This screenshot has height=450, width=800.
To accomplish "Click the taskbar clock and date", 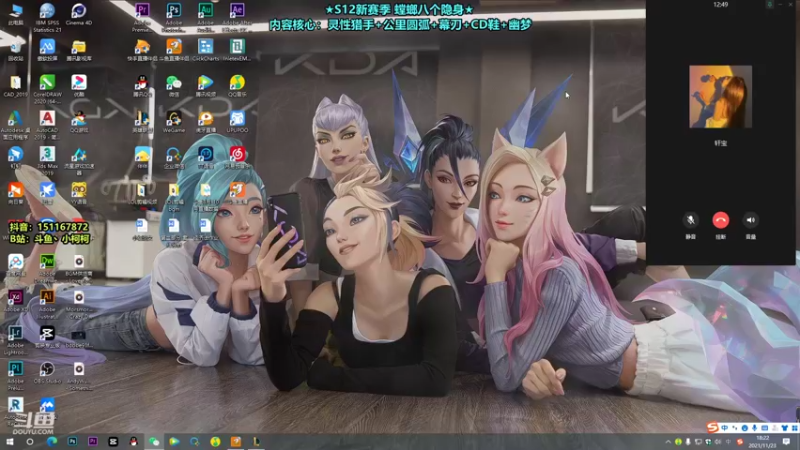I will [x=762, y=442].
